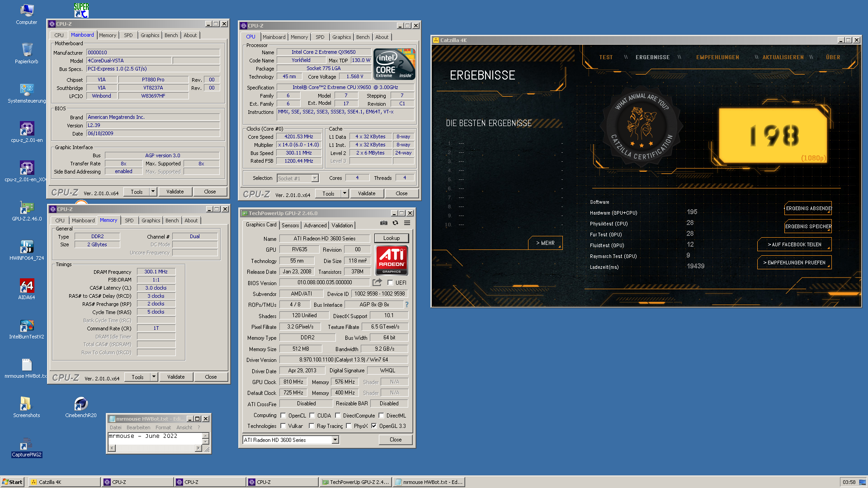
Task: Click the BIOS export share icon in GPU-Z
Action: 377,282
